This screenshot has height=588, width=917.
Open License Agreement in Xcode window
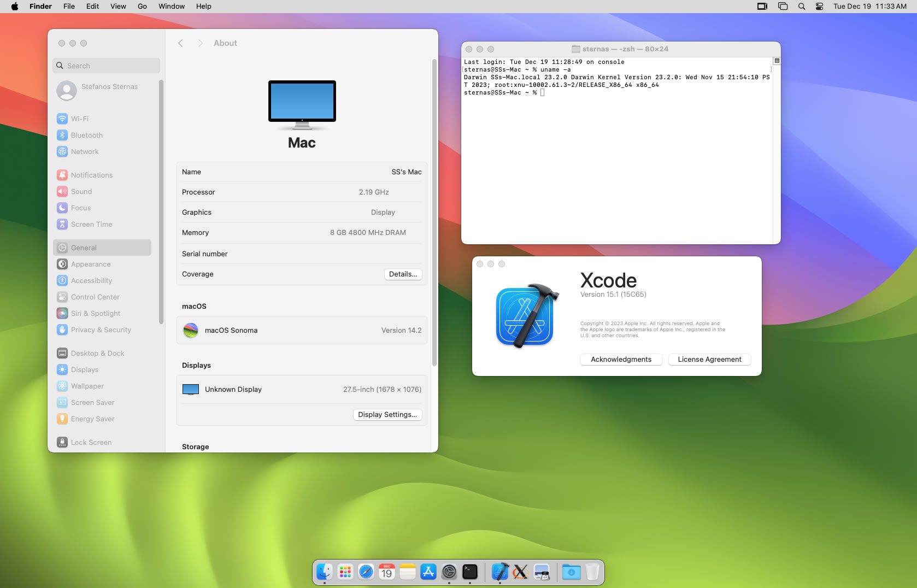pyautogui.click(x=709, y=359)
